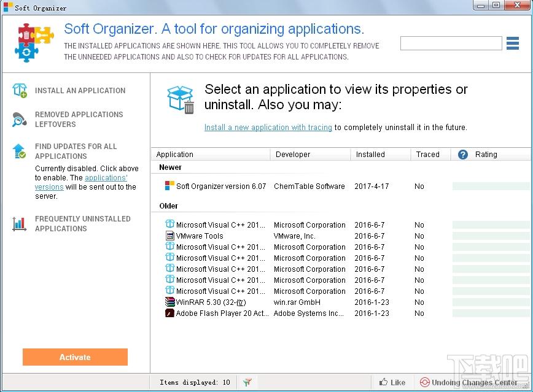Click the 2017-4-17 installed date
Viewport: 533px width, 392px height.
click(x=372, y=186)
